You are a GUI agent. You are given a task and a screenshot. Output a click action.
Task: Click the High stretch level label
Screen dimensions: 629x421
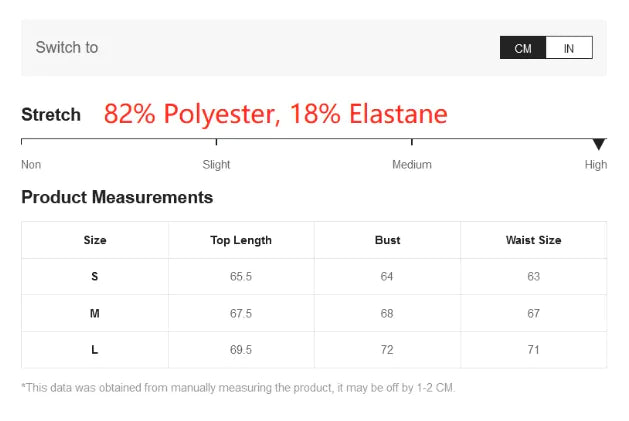[x=596, y=165]
